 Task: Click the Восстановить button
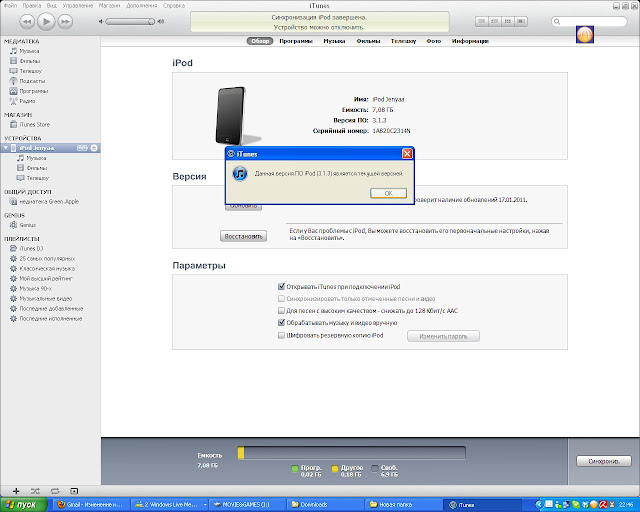coord(243,236)
